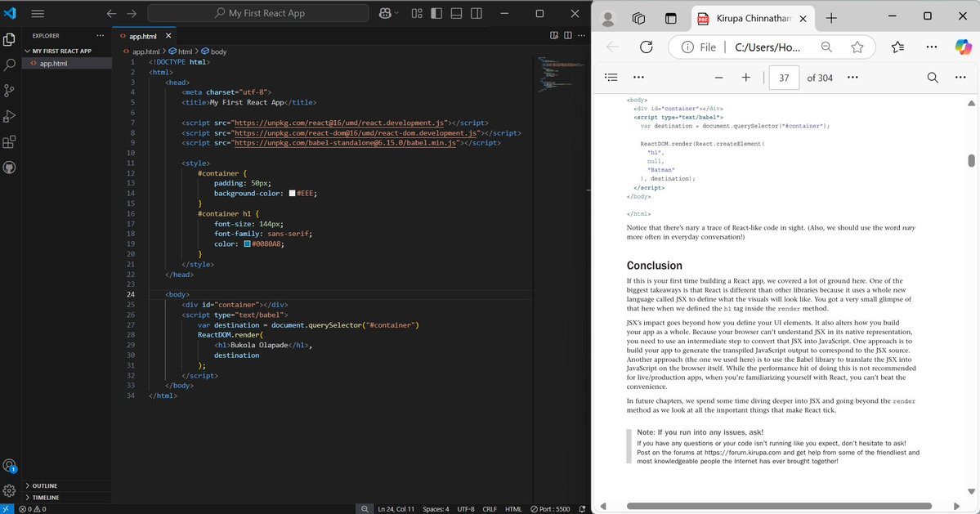This screenshot has width=980, height=514.
Task: Open Edge Settings and more menu
Action: pyautogui.click(x=931, y=47)
